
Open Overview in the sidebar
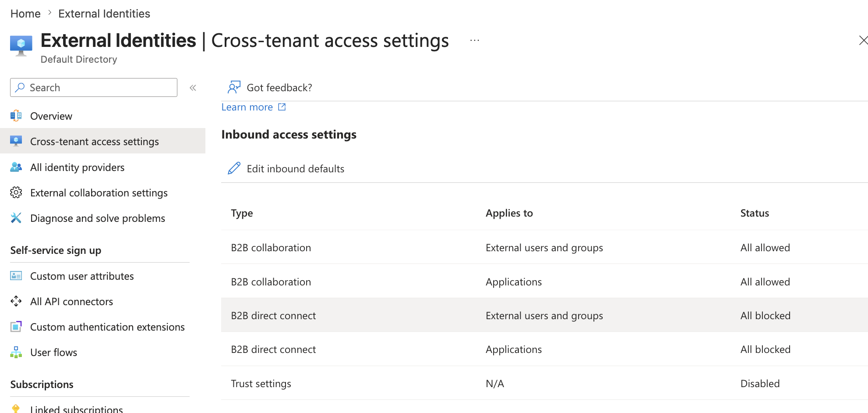coord(51,116)
